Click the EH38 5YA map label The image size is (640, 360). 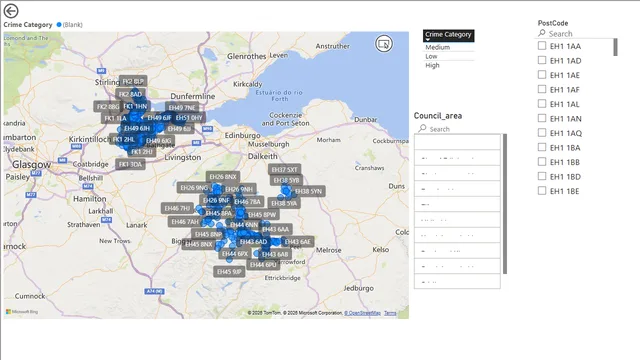tap(284, 203)
